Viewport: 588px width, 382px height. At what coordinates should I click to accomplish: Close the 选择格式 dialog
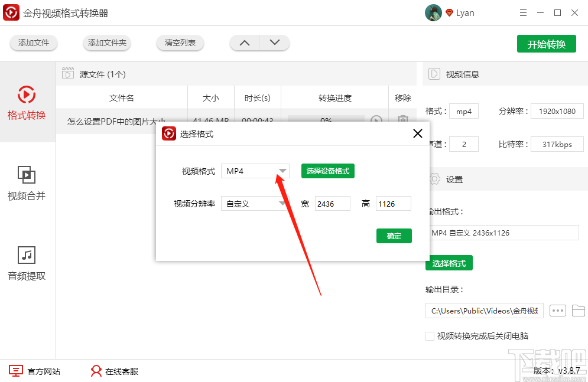tap(418, 133)
